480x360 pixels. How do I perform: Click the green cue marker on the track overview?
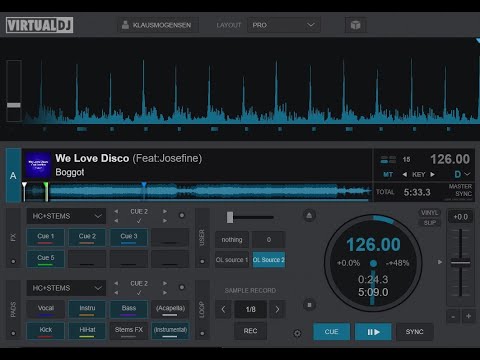pyautogui.click(x=46, y=191)
